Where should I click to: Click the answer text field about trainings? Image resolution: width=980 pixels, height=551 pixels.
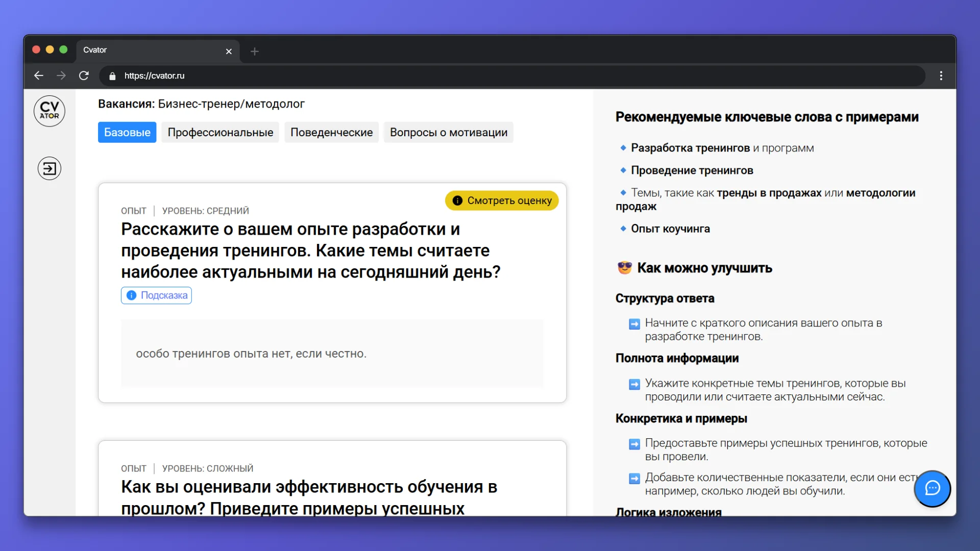(332, 354)
